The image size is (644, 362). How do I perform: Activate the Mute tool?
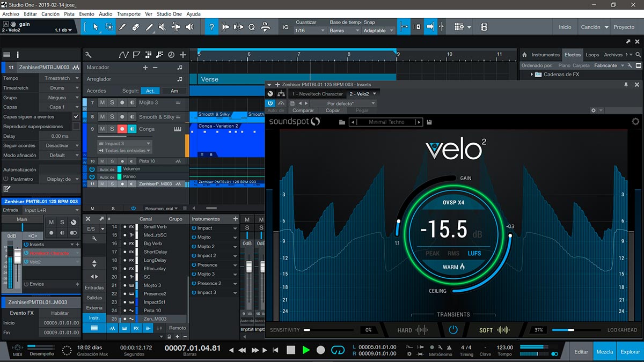163,27
